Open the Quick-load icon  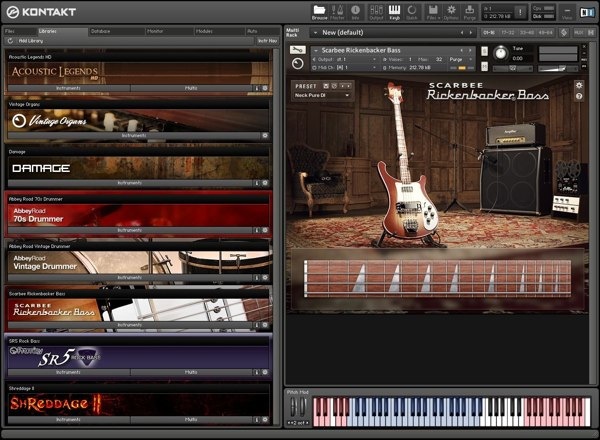pyautogui.click(x=412, y=12)
